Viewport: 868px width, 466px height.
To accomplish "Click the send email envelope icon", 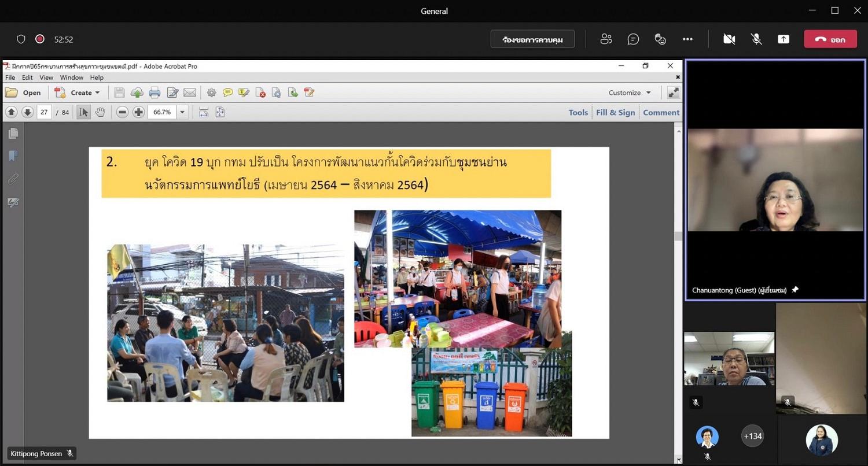I will [x=190, y=93].
